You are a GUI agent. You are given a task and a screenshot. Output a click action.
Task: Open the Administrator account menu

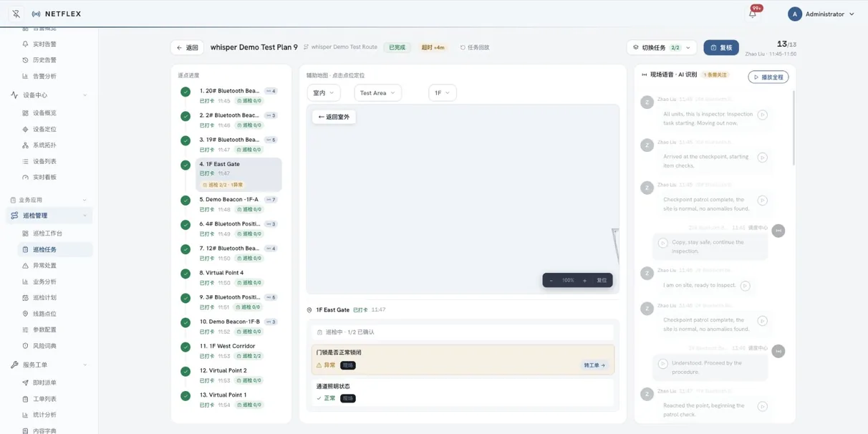coord(821,14)
